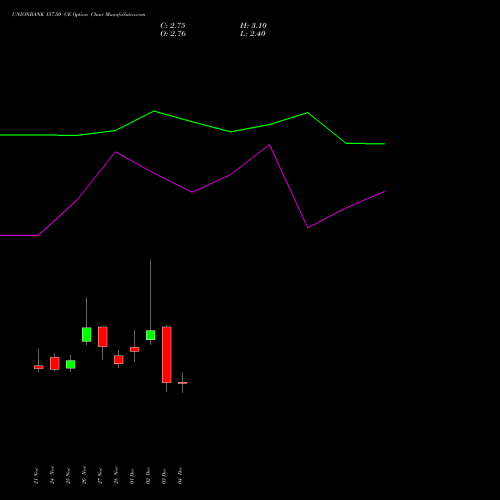Click the '27 Nov' date axis label
This screenshot has height=500, width=500.
point(100,476)
